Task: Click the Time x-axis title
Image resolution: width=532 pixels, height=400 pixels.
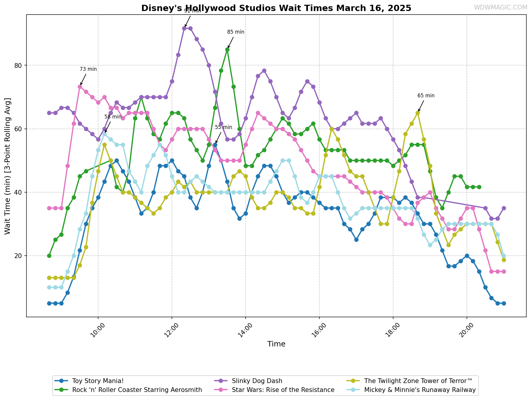Action: tap(276, 344)
